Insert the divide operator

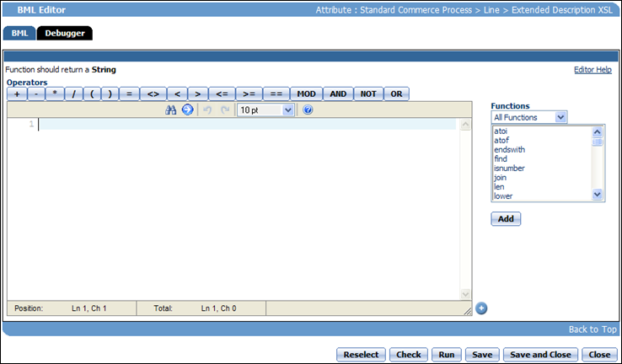(74, 94)
